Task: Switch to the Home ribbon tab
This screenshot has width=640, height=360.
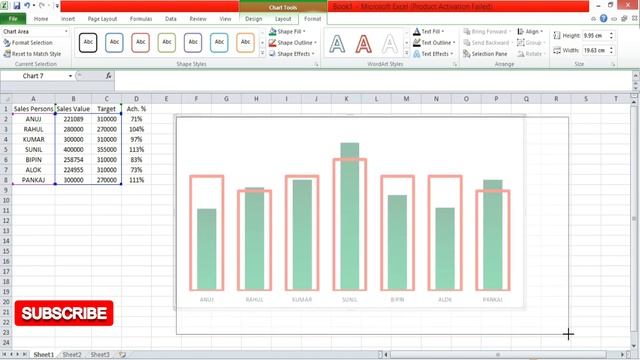Action: click(40, 19)
